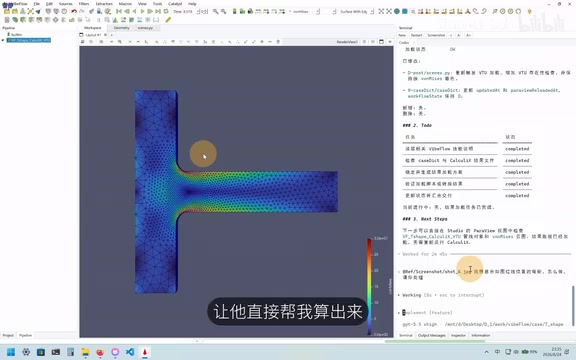Open the Help menu
This screenshot has height=360, width=576.
point(192,4)
